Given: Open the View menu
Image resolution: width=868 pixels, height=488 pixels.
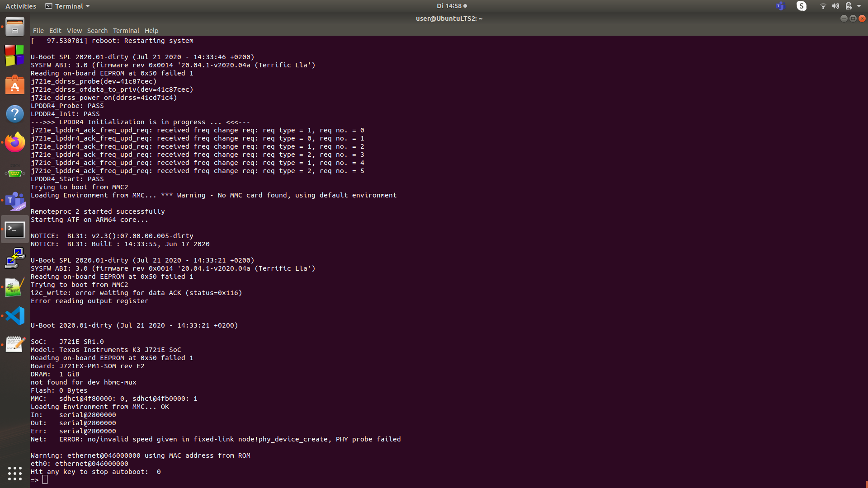Looking at the screenshot, I should pyautogui.click(x=74, y=31).
